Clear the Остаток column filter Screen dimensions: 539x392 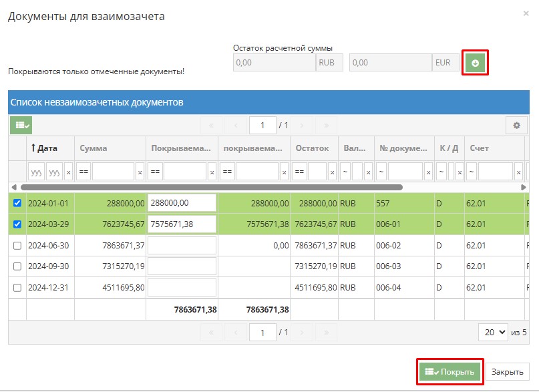(332, 172)
